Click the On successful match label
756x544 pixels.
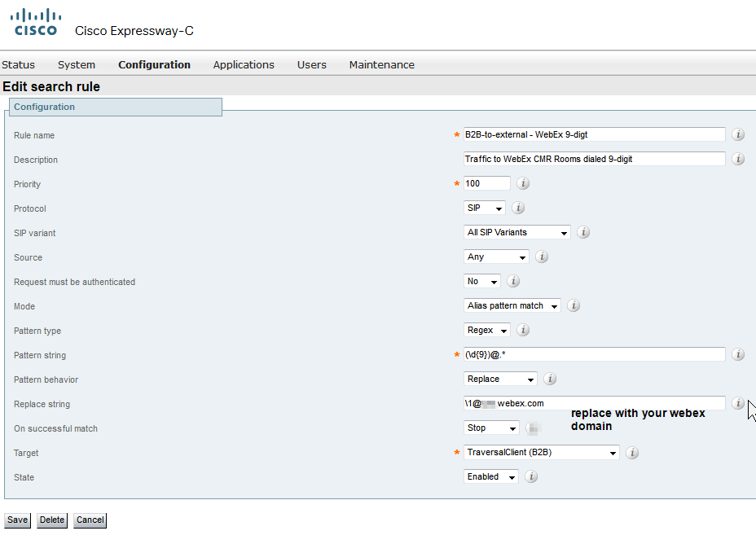56,428
